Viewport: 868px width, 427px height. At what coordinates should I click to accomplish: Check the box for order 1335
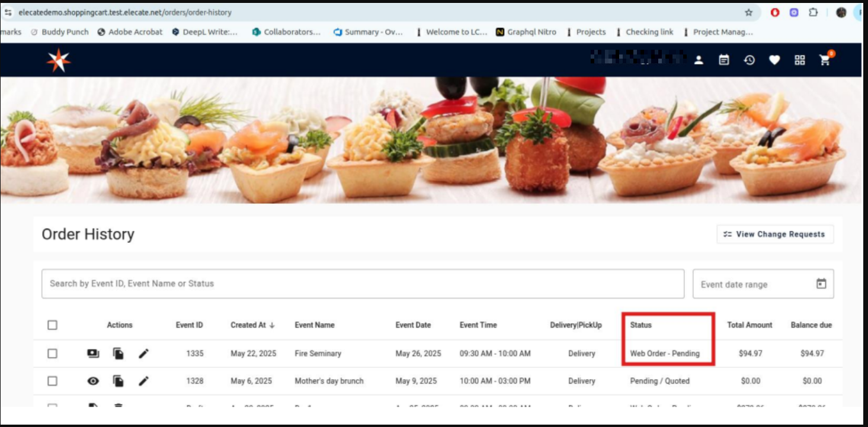pos(53,354)
